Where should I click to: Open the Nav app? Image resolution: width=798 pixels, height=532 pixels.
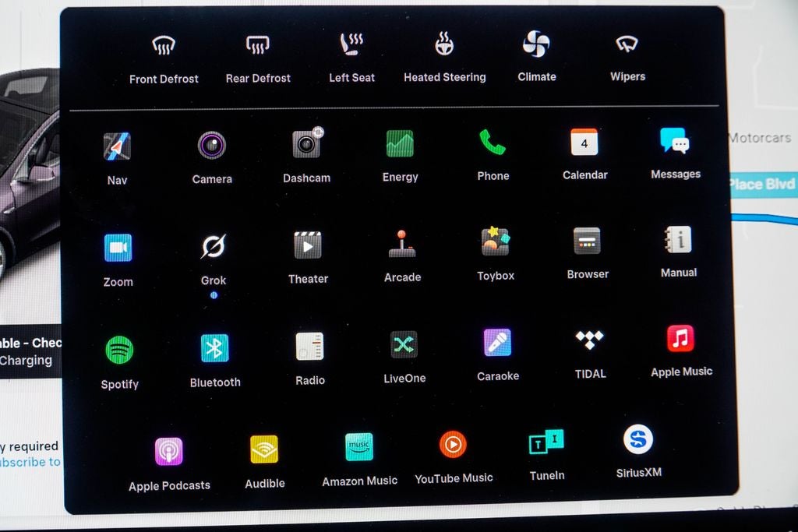coord(117,147)
